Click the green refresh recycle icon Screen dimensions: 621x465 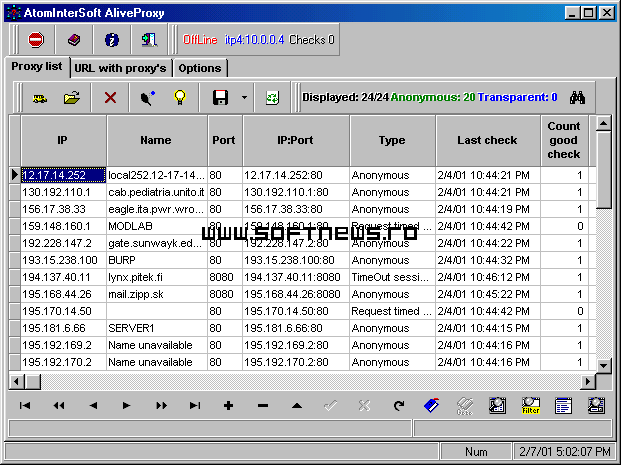272,98
